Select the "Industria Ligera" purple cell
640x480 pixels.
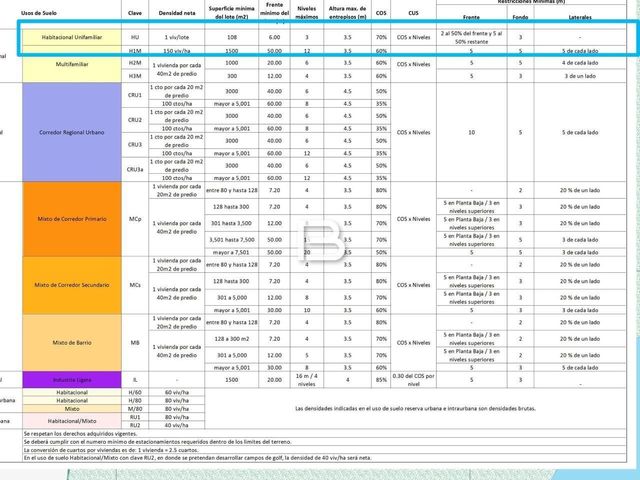coord(72,380)
